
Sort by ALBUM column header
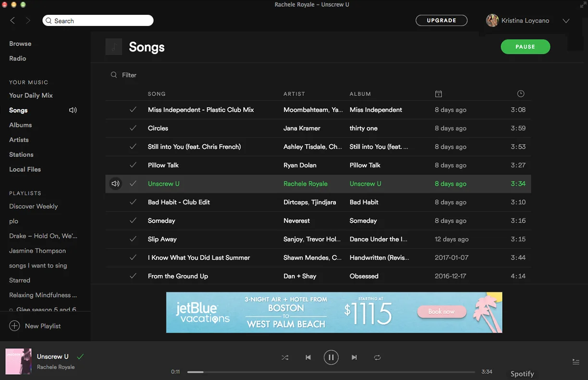pos(360,94)
